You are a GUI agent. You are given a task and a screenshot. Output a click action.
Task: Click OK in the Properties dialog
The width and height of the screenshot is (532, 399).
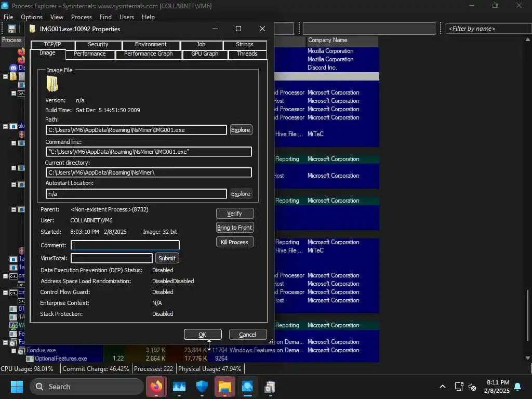click(203, 335)
